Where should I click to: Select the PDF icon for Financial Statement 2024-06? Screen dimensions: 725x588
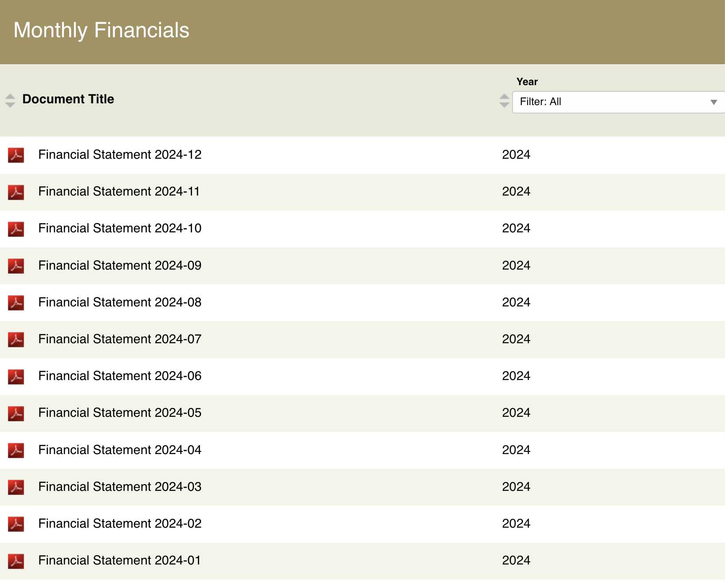click(x=16, y=376)
